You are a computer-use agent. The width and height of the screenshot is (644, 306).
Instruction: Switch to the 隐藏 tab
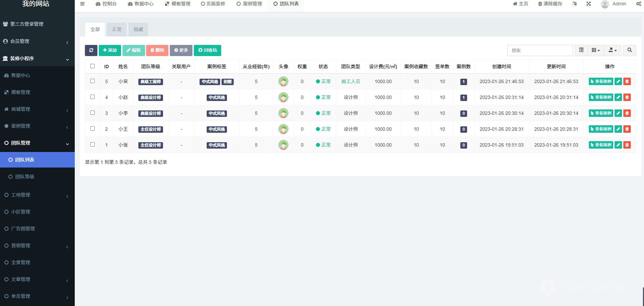[x=138, y=29]
